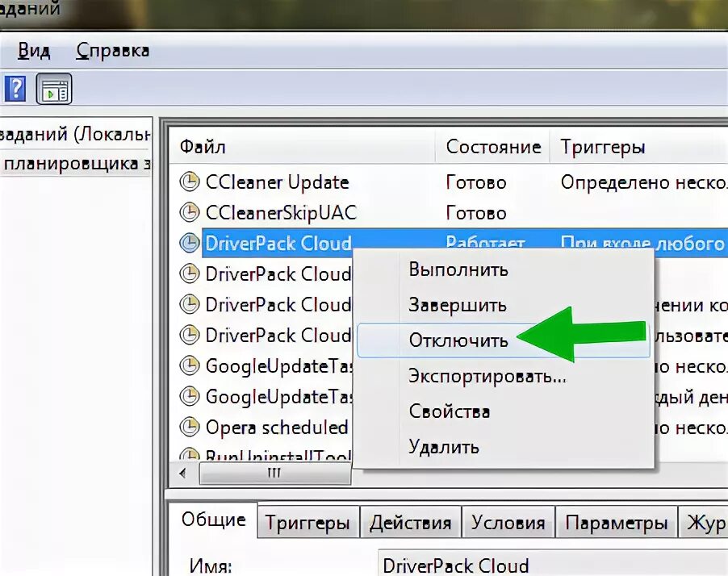Click the clock icon of selected DriverPack Cloud

189,242
